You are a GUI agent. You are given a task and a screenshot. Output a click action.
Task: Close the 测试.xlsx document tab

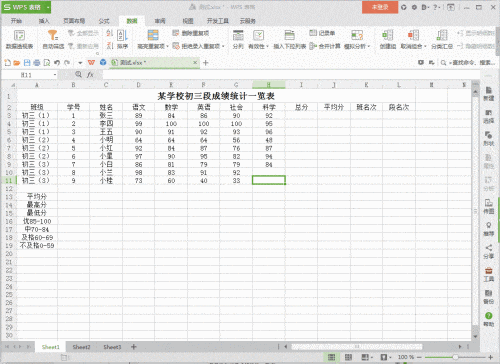pyautogui.click(x=195, y=62)
